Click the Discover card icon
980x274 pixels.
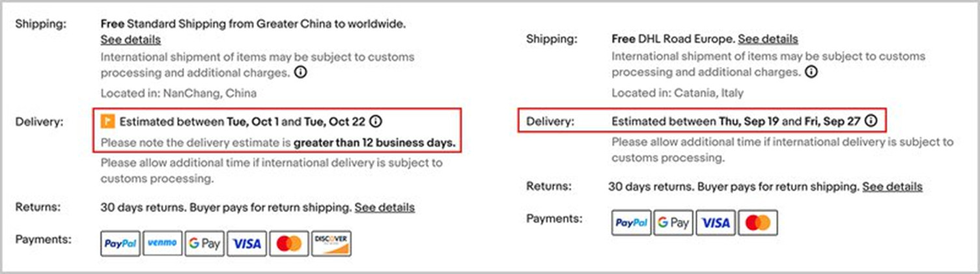pos(331,243)
